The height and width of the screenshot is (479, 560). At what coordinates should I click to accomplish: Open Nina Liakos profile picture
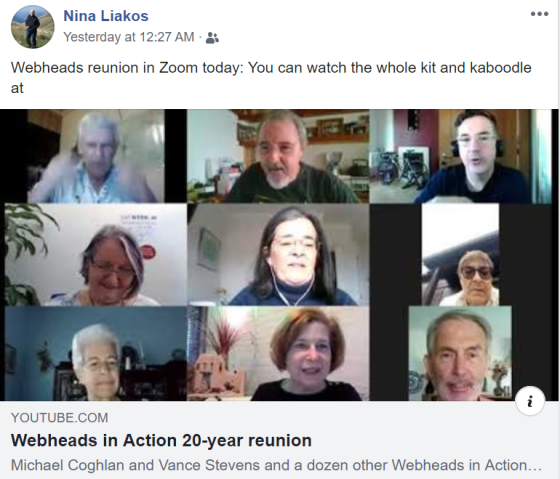pos(33,27)
